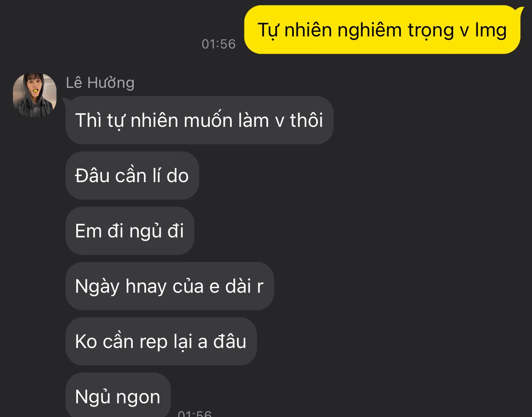Click the word 'lmg' in yellow bubble

tap(491, 31)
